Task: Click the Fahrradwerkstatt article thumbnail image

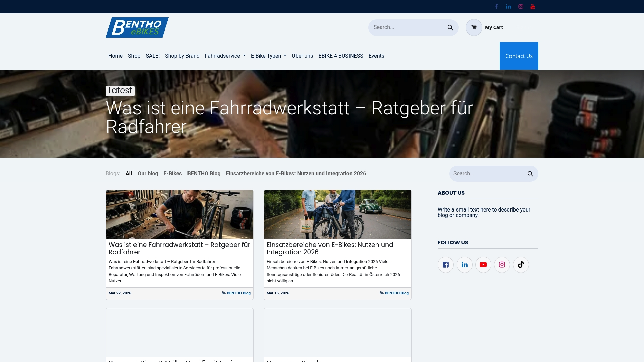Action: (179, 214)
